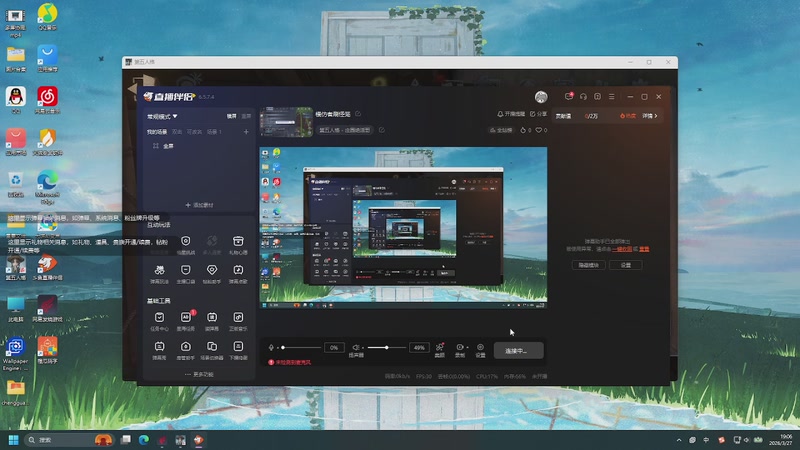The height and width of the screenshot is (450, 800).
Task: Click the user avatar at top
Action: click(541, 96)
